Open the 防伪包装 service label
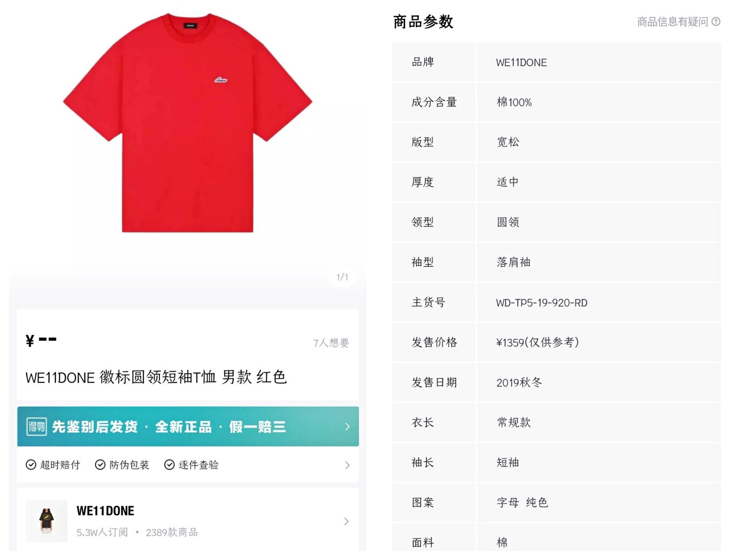This screenshot has width=747, height=560. click(129, 465)
